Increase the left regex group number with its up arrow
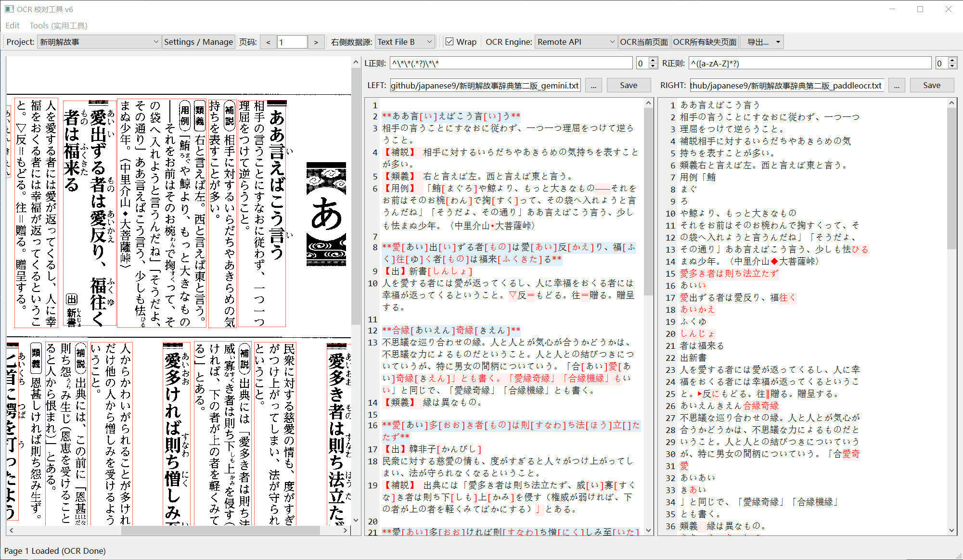The image size is (963, 560). [653, 61]
